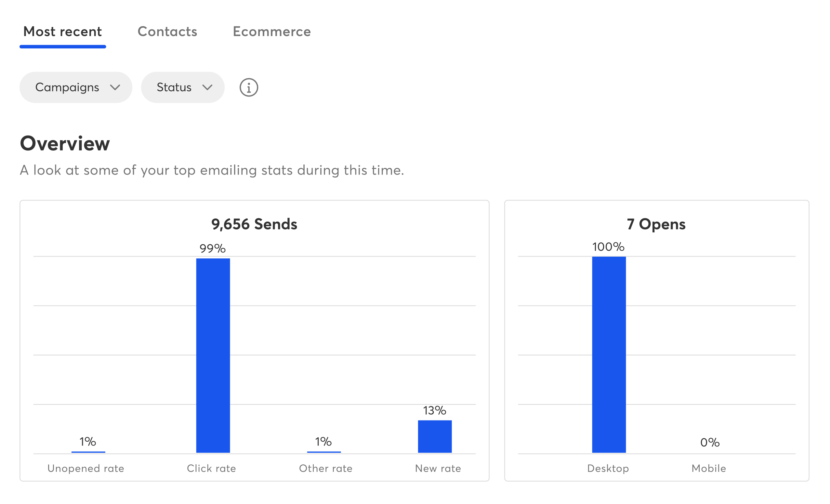This screenshot has width=830, height=504.
Task: Click the Overview heading
Action: pos(65,144)
